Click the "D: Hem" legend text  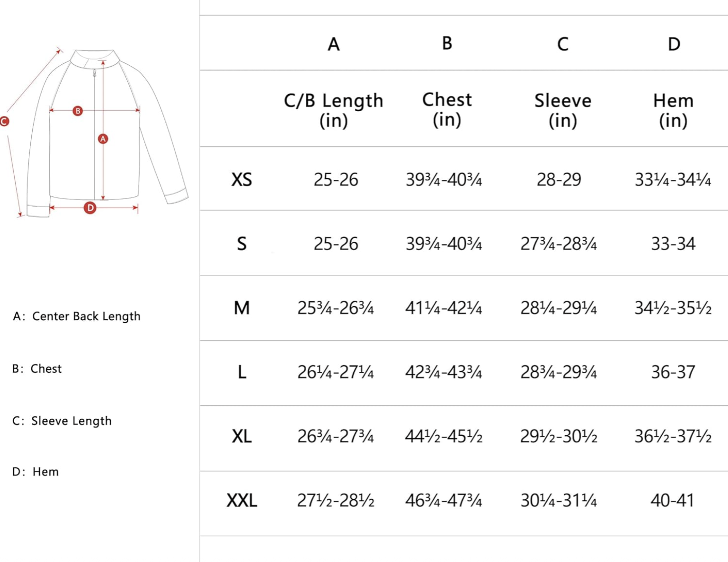[x=36, y=472]
